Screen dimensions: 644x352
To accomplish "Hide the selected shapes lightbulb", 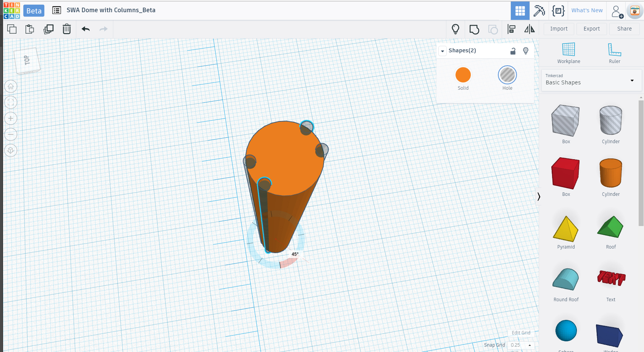I will (526, 51).
